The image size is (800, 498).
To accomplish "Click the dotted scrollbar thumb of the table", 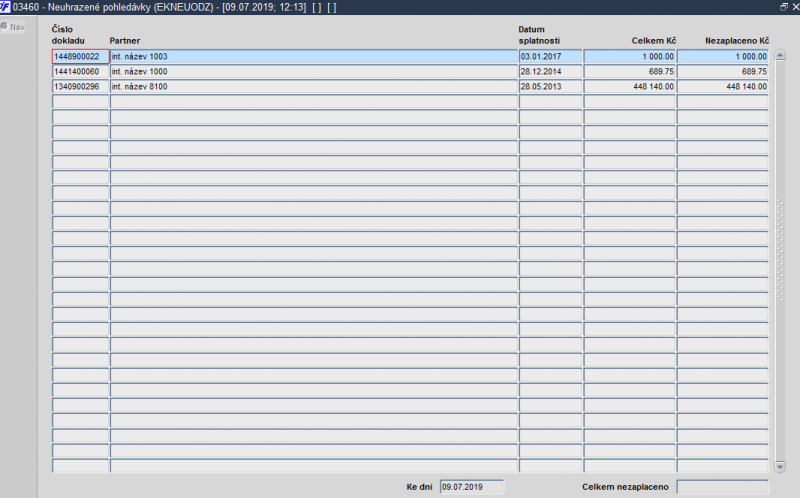I will (x=780, y=249).
